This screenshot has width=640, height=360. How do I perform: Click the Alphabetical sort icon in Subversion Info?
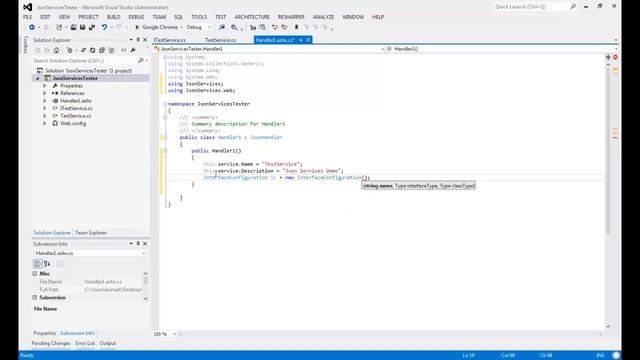point(47,264)
